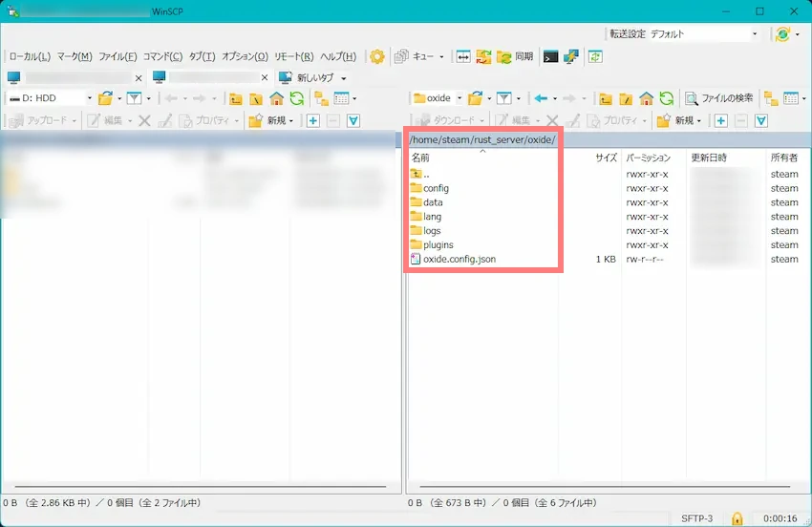Open the リモート(R) menu
The height and width of the screenshot is (527, 812).
pos(293,56)
